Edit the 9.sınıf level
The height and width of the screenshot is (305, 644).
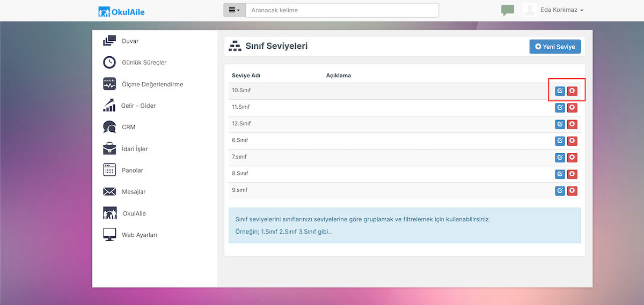pos(560,191)
